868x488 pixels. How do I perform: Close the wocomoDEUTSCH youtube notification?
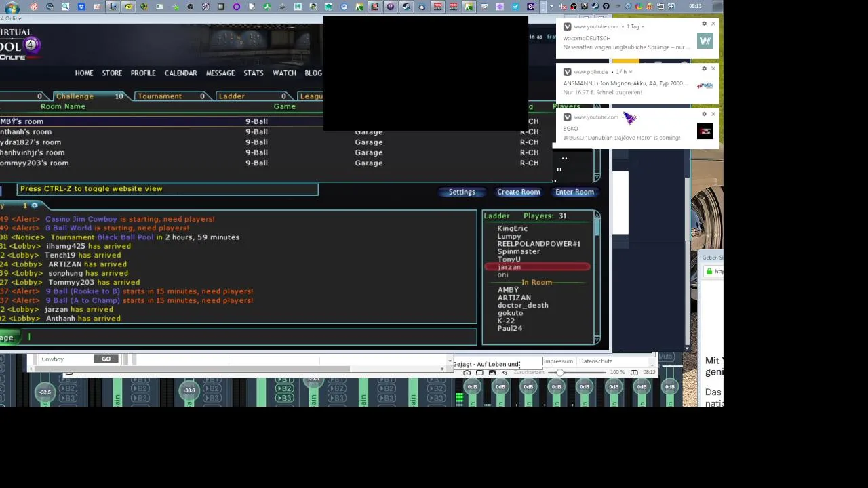(713, 24)
